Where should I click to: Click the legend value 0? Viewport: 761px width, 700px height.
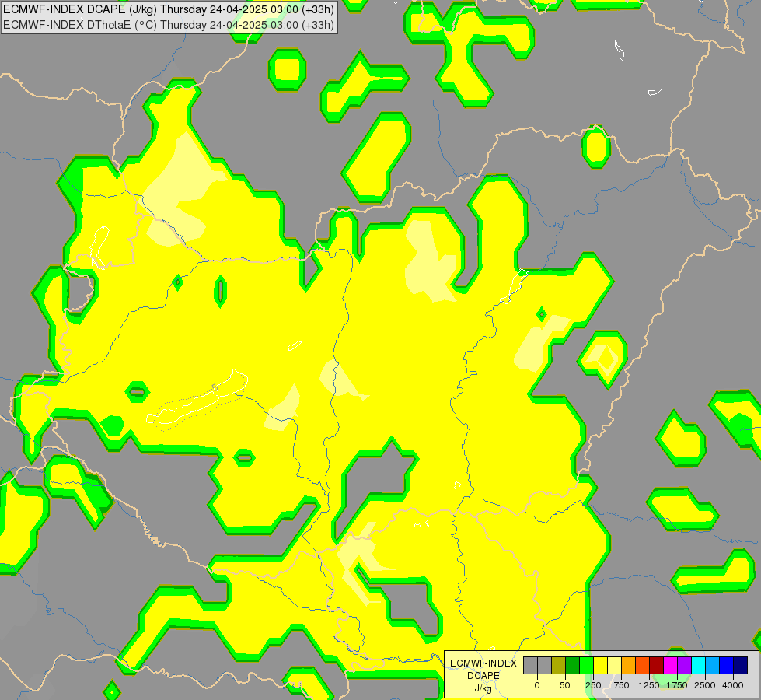click(x=537, y=685)
